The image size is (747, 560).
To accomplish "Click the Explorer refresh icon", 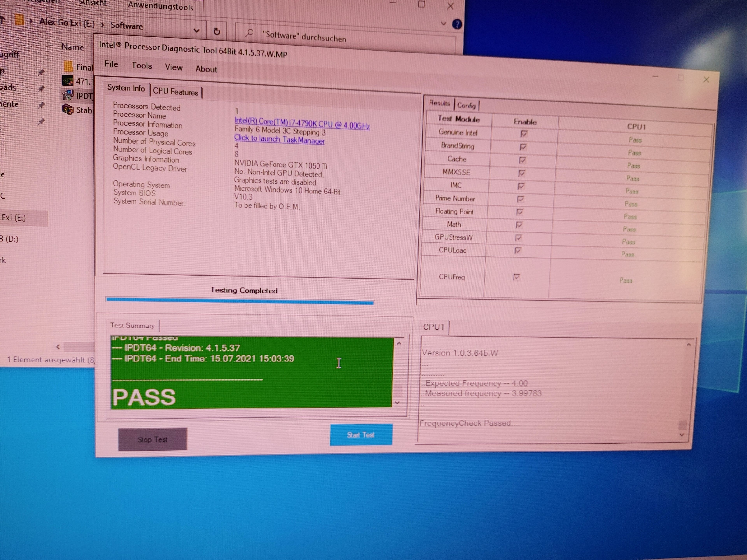I will click(x=217, y=31).
